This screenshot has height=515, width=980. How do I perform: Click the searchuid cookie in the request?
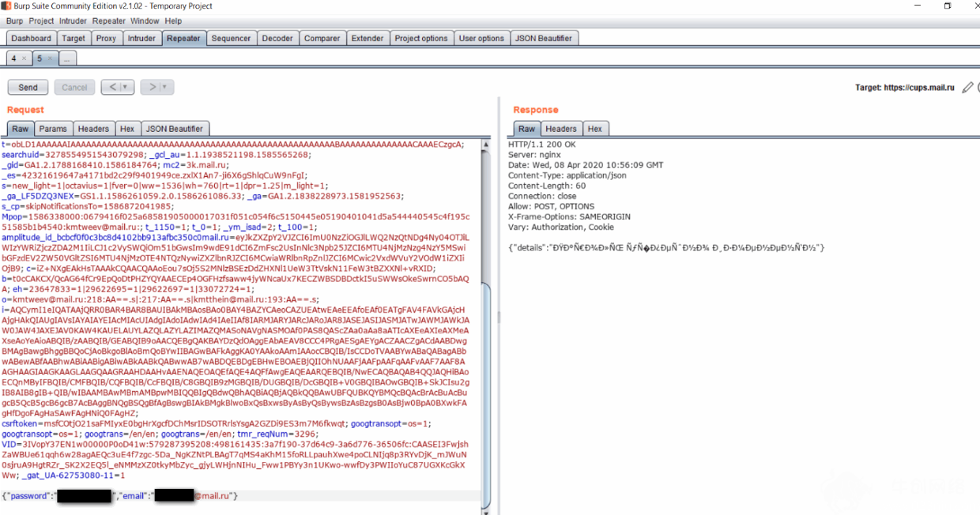click(74, 155)
